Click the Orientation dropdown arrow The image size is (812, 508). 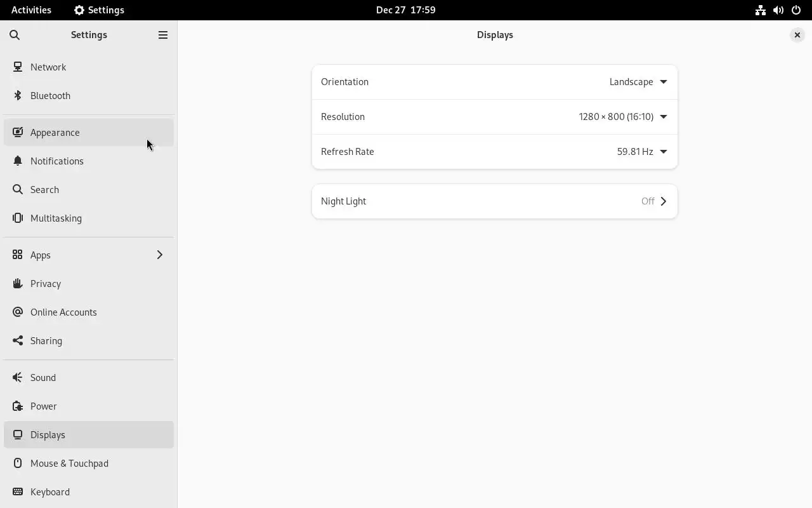pyautogui.click(x=664, y=82)
